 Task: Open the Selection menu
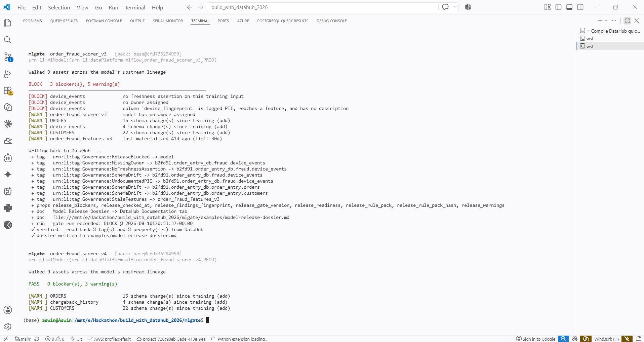click(x=59, y=7)
